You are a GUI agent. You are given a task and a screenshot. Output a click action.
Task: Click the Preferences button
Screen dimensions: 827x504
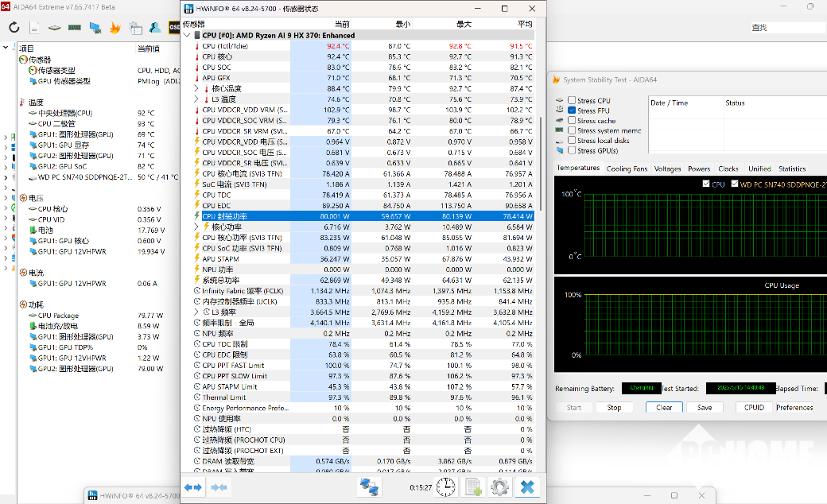click(x=794, y=408)
